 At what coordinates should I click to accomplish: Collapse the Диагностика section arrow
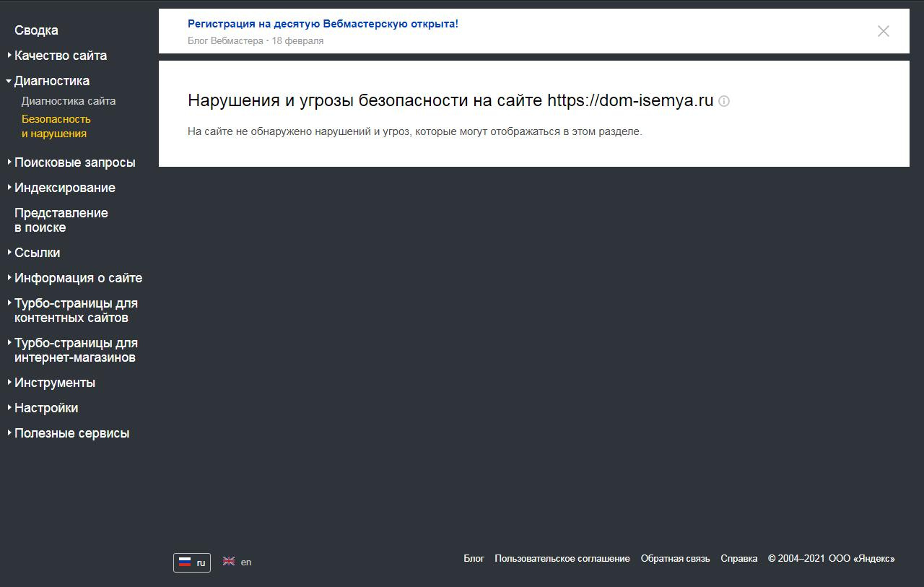pos(9,81)
